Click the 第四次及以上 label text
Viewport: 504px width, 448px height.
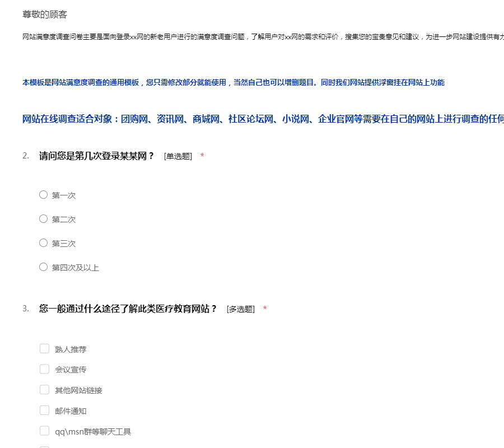point(75,268)
